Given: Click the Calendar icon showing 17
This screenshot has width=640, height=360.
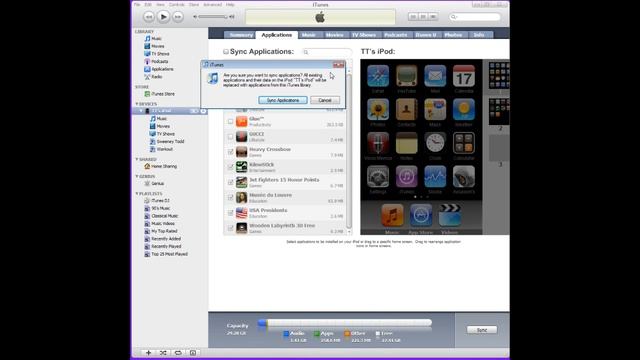Looking at the screenshot, I should (x=464, y=76).
